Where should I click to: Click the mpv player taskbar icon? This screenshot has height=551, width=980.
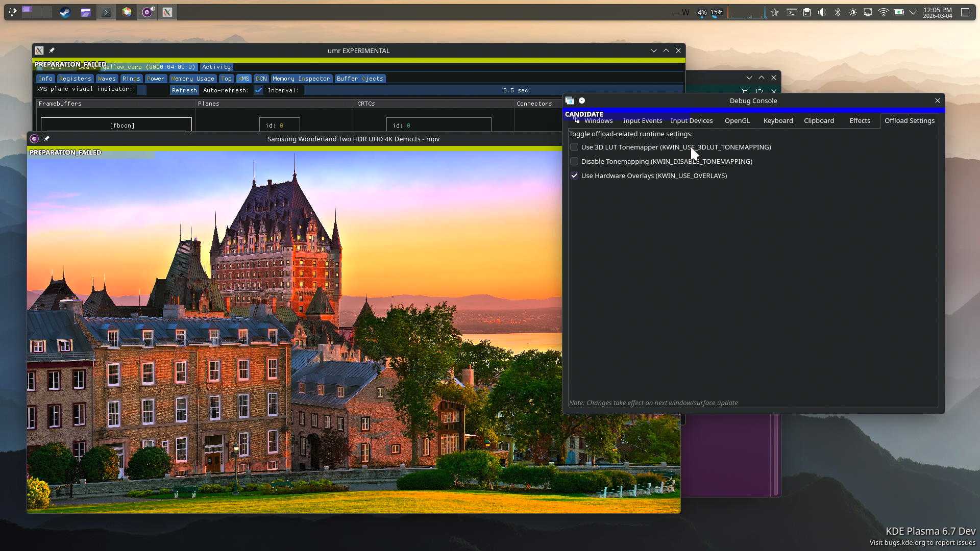148,12
